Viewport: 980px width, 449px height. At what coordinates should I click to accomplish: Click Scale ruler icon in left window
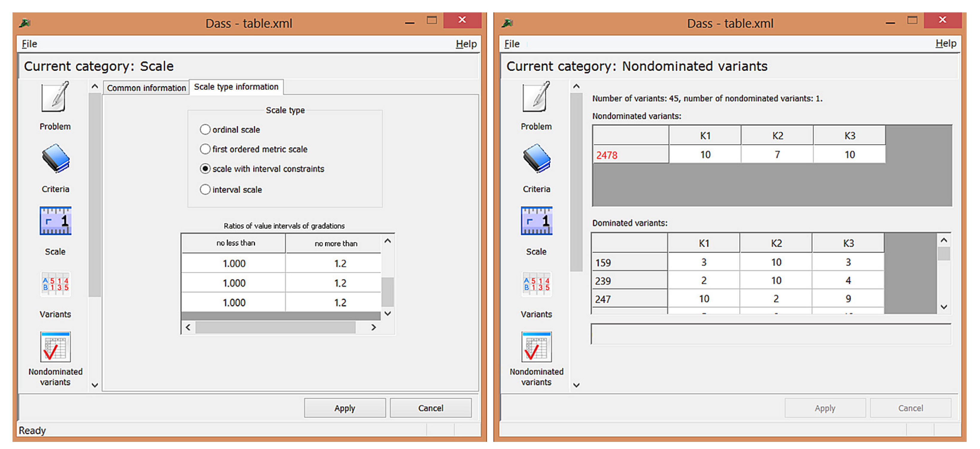56,221
